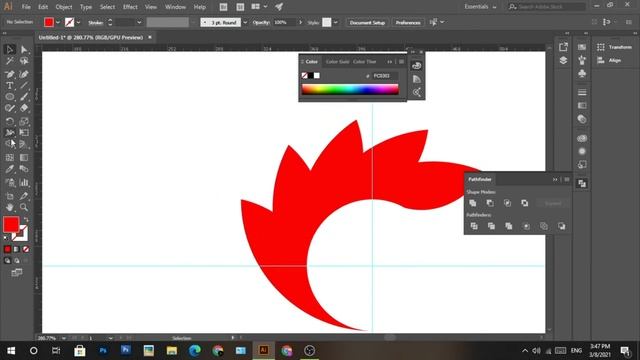Click the Divide pathfinder icon

pos(474,226)
